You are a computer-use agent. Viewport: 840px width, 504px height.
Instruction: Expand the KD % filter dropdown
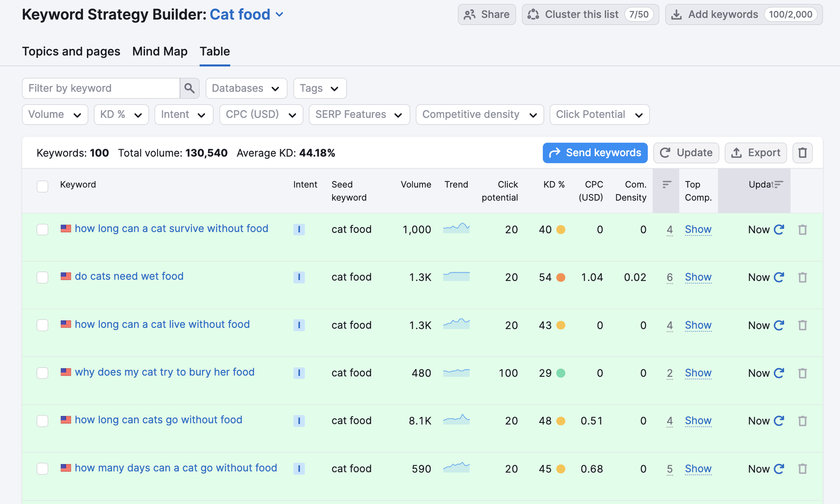coord(121,115)
